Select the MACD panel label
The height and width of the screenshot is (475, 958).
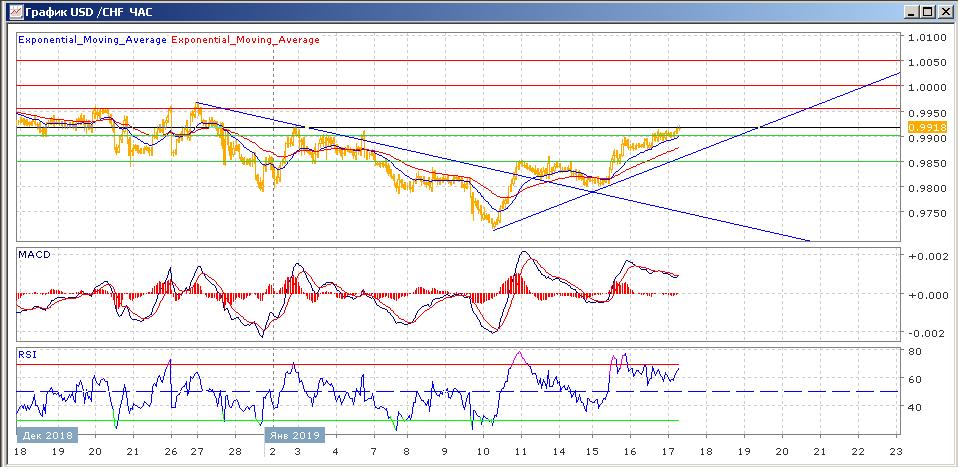point(34,256)
